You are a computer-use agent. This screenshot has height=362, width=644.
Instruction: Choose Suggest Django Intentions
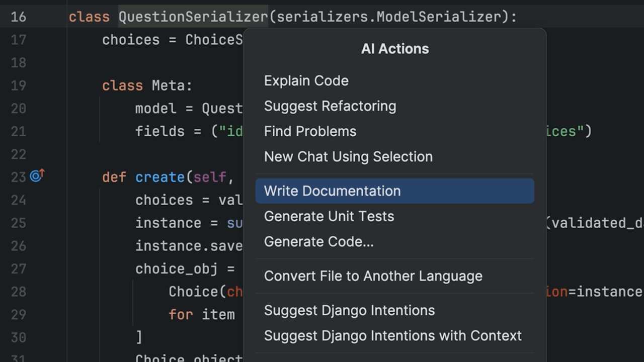tap(349, 310)
